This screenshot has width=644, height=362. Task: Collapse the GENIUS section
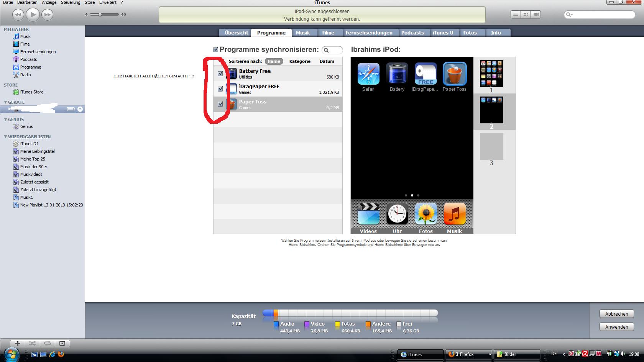click(5, 120)
